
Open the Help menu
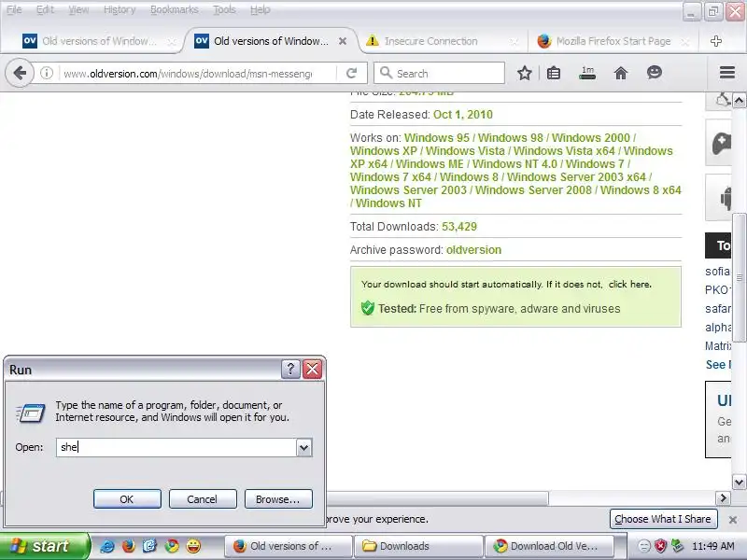[261, 9]
